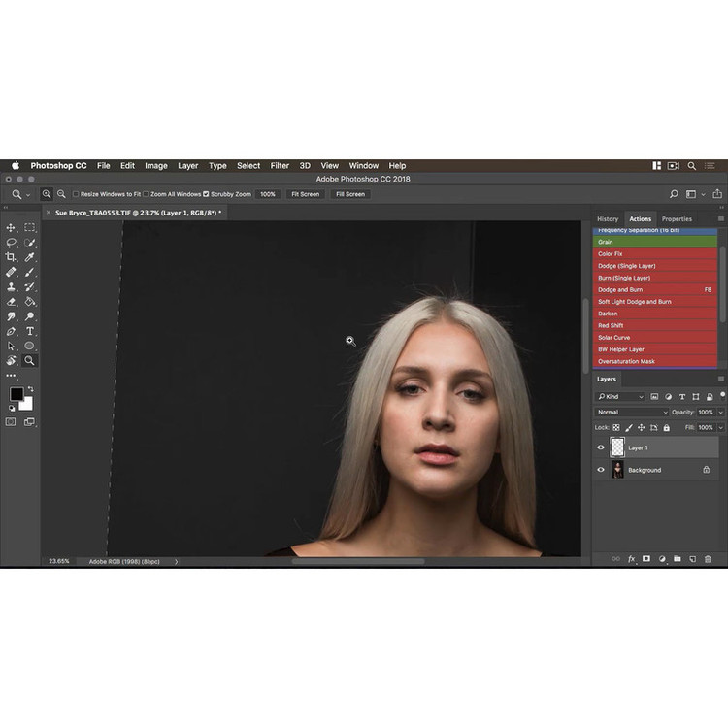Switch to the Properties tab
Image resolution: width=728 pixels, height=728 pixels.
pyautogui.click(x=677, y=219)
